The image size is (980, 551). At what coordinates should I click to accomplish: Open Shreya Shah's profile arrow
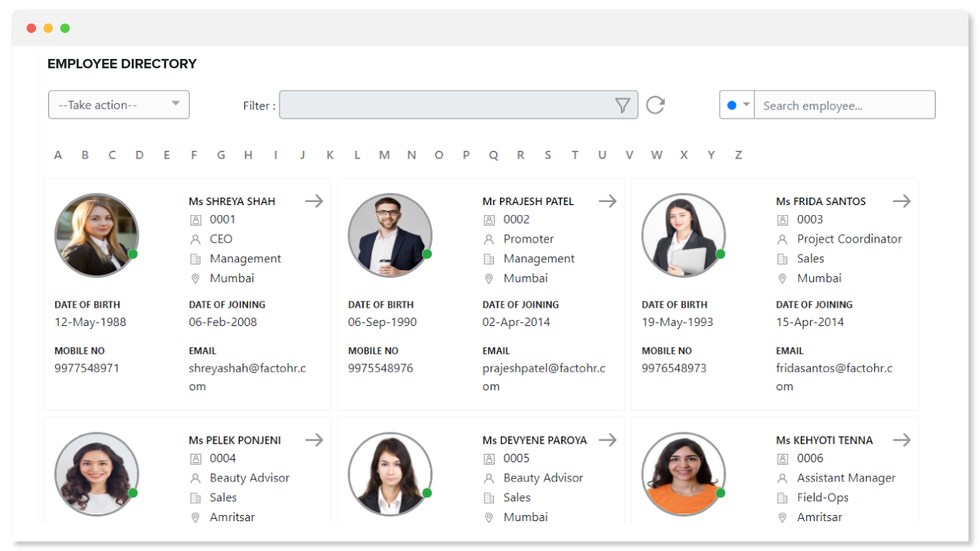[x=314, y=201]
